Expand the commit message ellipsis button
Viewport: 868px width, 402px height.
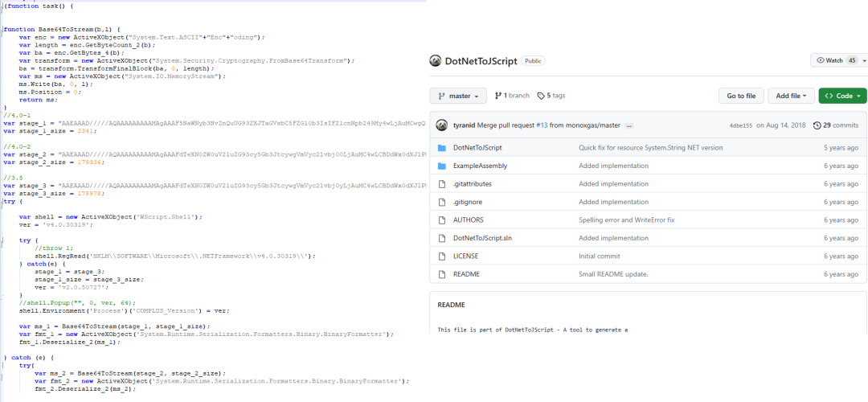pos(628,125)
